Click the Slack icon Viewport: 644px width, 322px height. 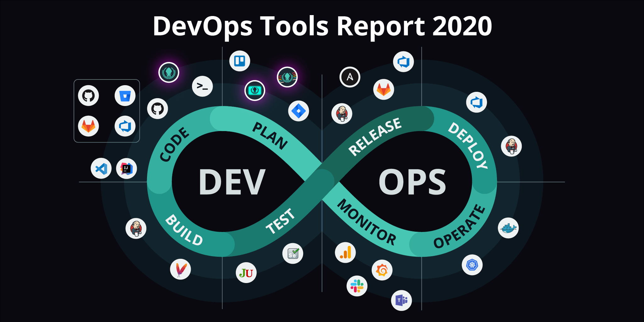point(357,286)
